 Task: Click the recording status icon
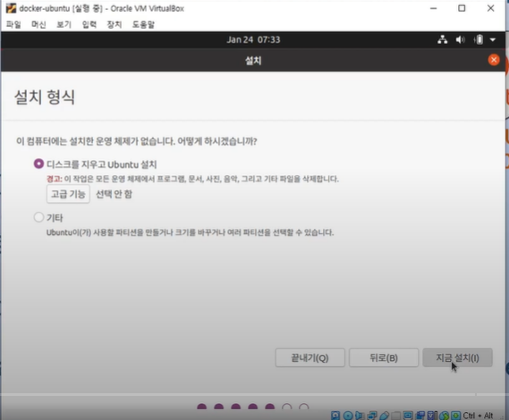[420, 416]
